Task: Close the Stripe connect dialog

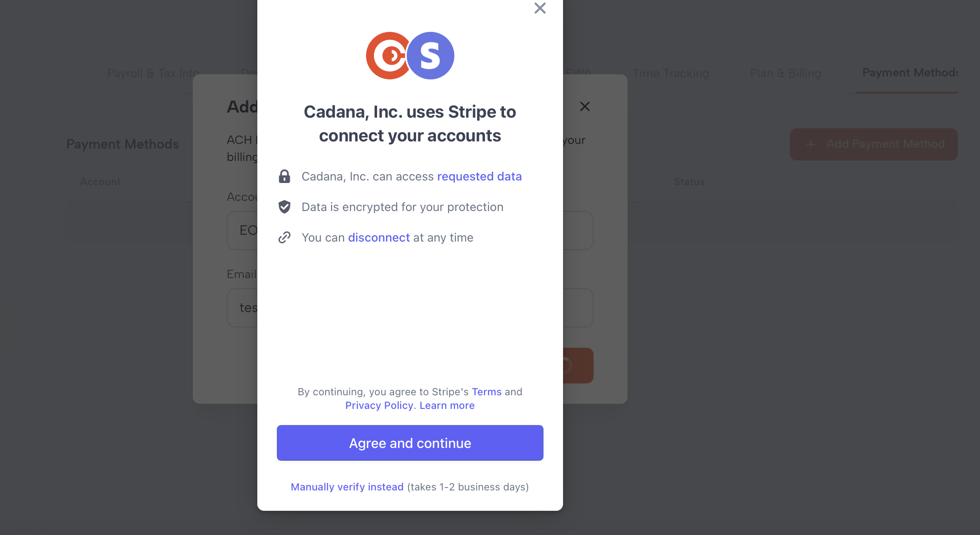Action: coord(540,8)
